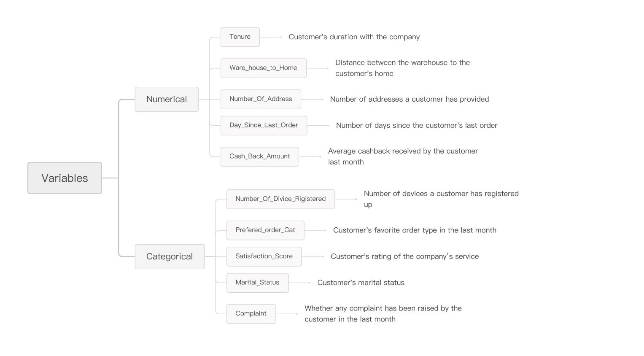644x356 pixels.
Task: Click the Numerical branch node
Action: coord(167,99)
